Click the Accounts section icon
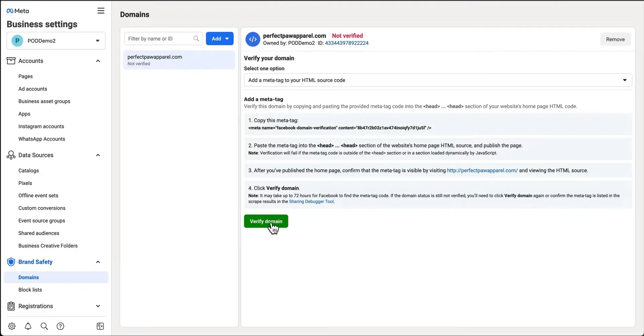This screenshot has height=336, width=644. point(11,61)
